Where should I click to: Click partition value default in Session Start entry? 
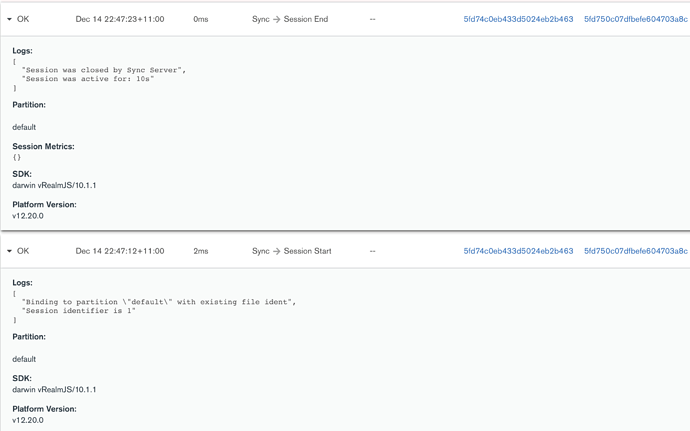[24, 359]
